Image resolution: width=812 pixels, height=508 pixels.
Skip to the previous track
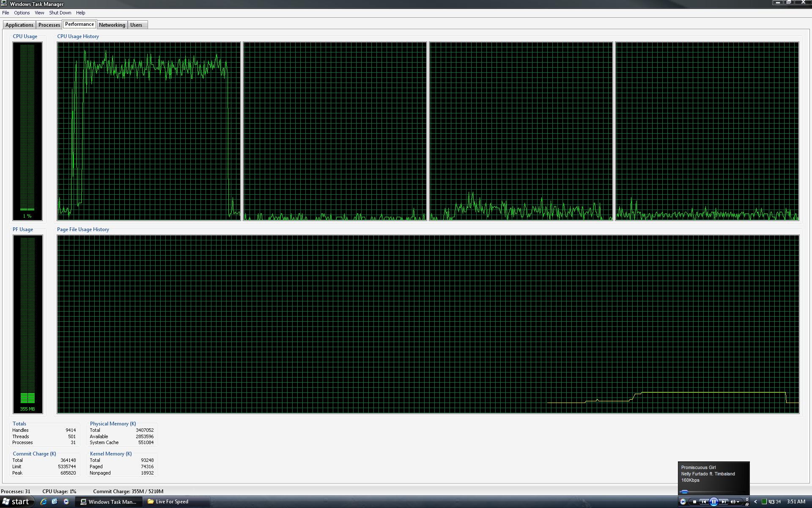click(x=704, y=502)
